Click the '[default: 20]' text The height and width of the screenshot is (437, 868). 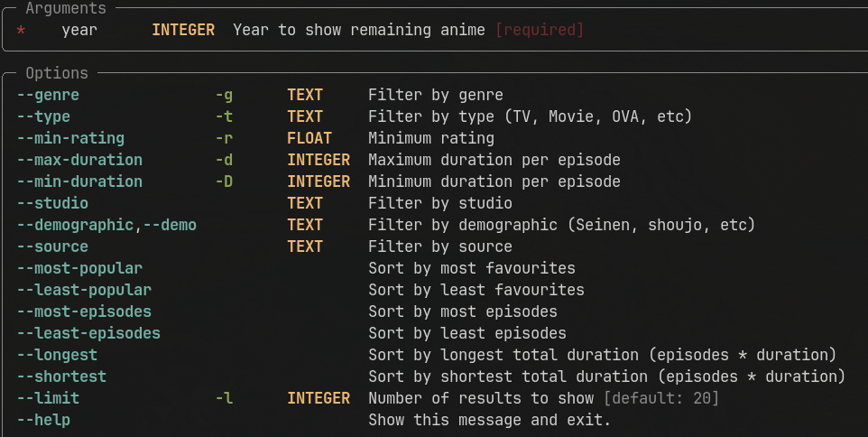(x=661, y=397)
